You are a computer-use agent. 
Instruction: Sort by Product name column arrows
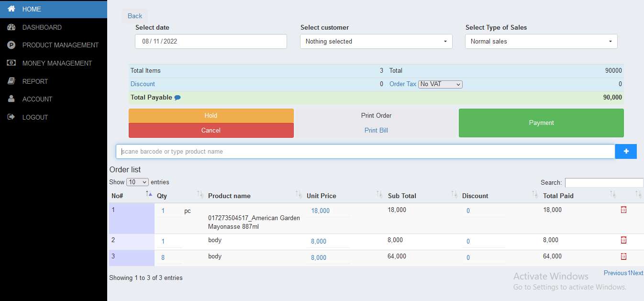point(299,194)
